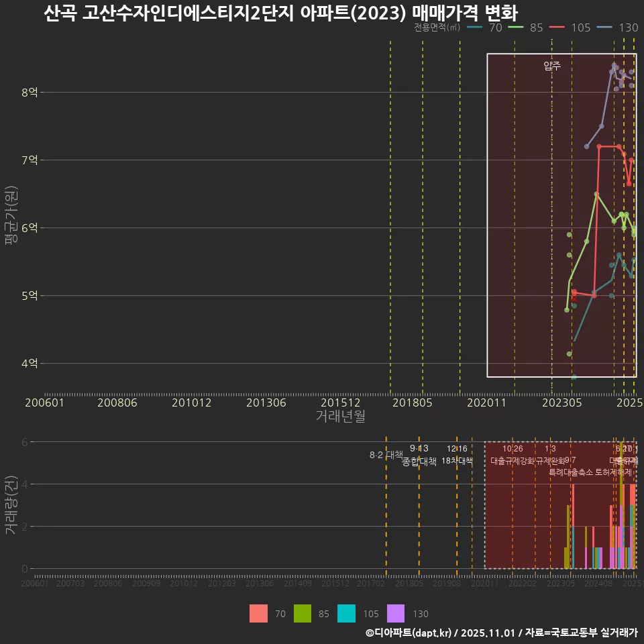This screenshot has width=644, height=644.
Task: Click the teal 105 legend square below
Action: [346, 614]
